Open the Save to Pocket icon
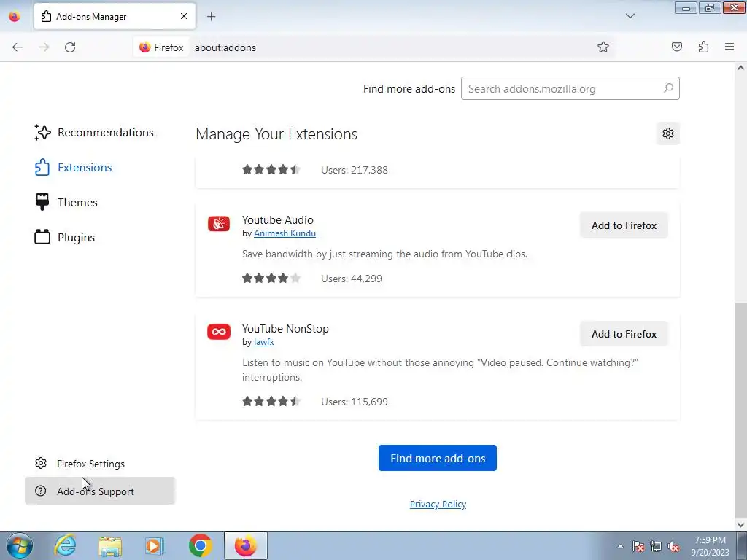The image size is (747, 560). (677, 47)
